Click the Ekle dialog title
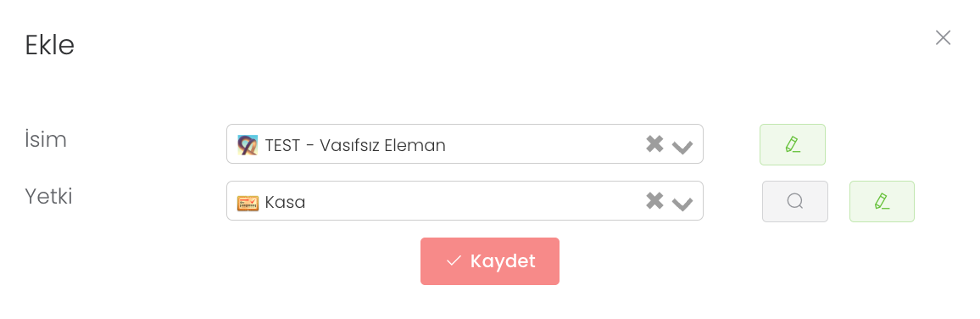Viewport: 980px width, 319px height. (49, 45)
